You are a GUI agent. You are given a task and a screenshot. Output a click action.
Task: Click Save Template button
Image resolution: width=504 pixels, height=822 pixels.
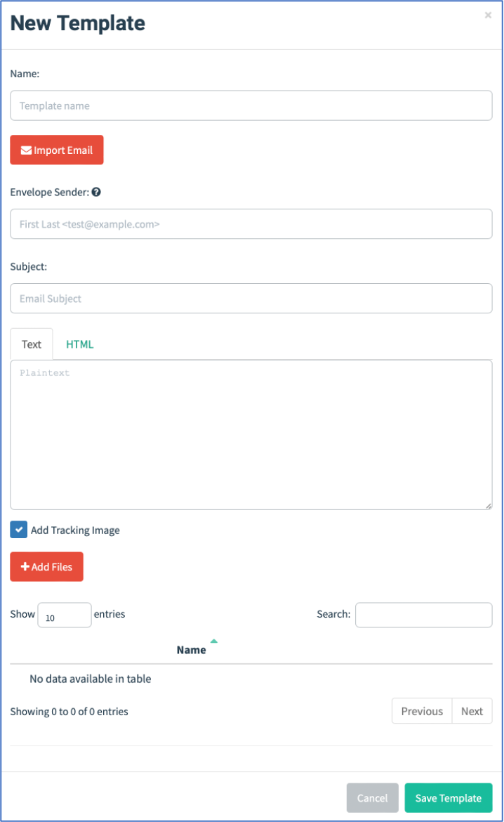(x=449, y=798)
